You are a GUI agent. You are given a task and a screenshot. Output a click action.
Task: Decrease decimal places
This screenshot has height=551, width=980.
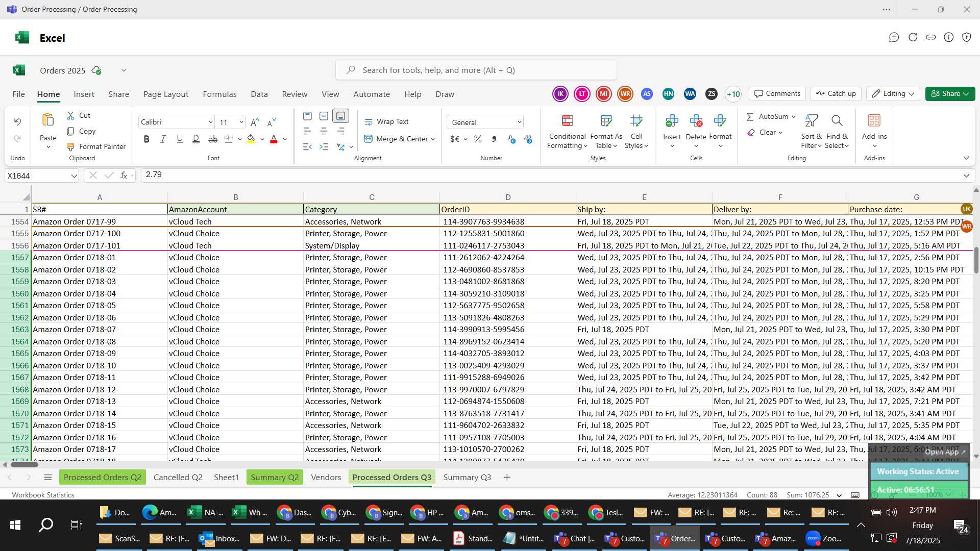(528, 139)
